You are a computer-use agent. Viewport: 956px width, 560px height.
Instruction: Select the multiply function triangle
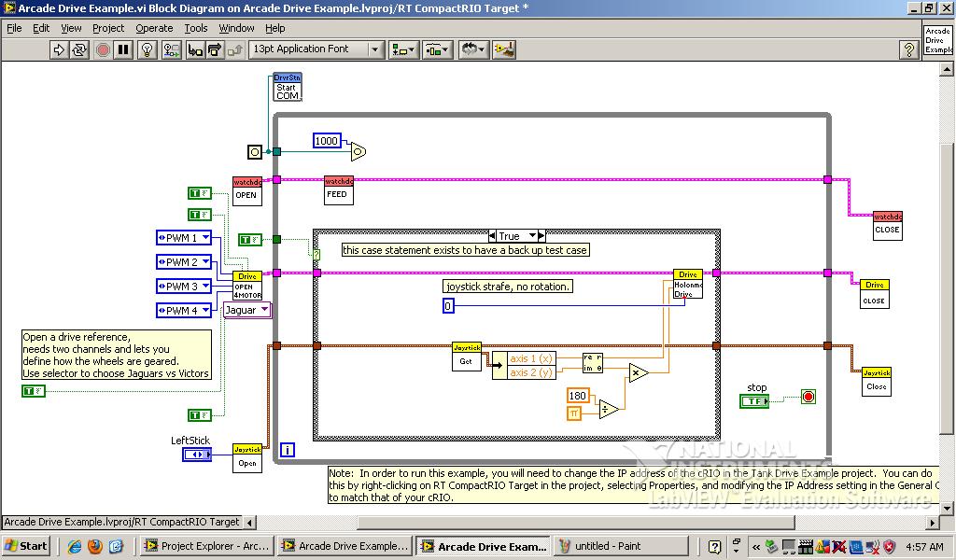639,372
